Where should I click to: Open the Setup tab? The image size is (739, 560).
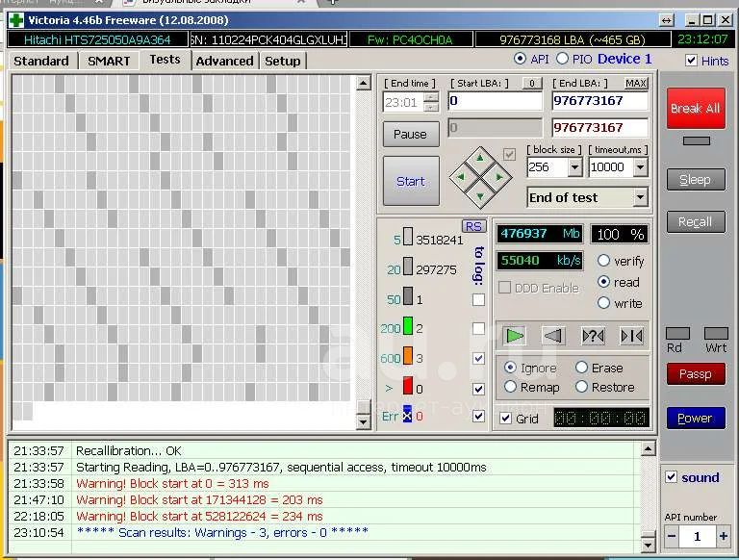[283, 62]
